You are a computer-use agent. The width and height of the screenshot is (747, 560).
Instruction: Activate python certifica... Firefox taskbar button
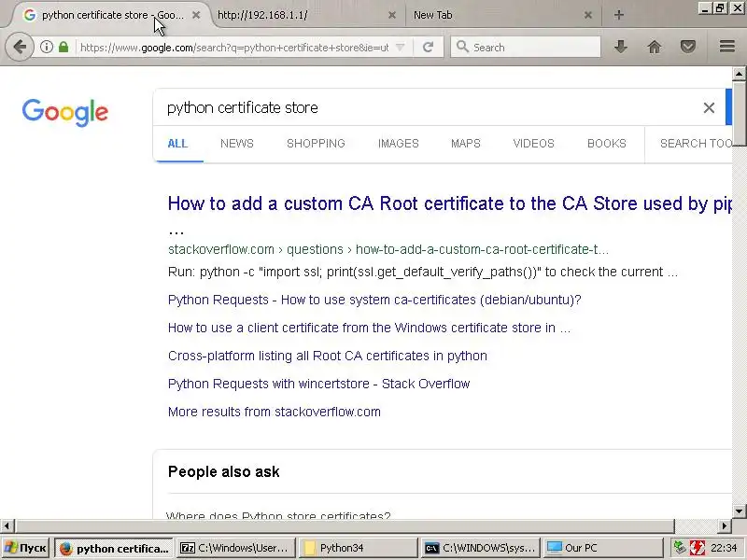[x=114, y=548]
